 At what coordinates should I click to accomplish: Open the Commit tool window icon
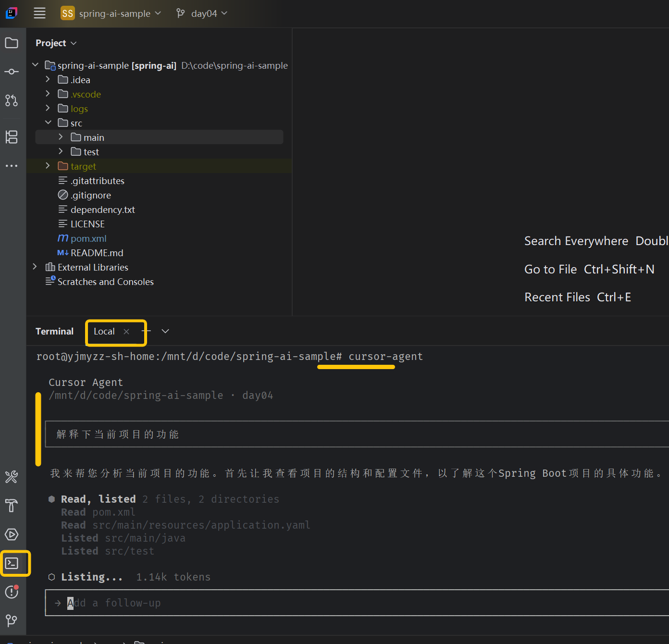click(12, 72)
